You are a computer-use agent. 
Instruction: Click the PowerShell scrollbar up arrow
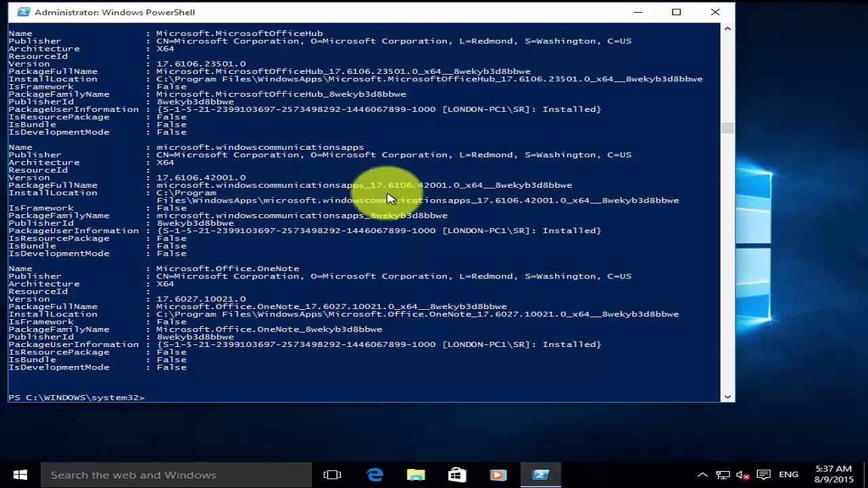click(x=728, y=29)
